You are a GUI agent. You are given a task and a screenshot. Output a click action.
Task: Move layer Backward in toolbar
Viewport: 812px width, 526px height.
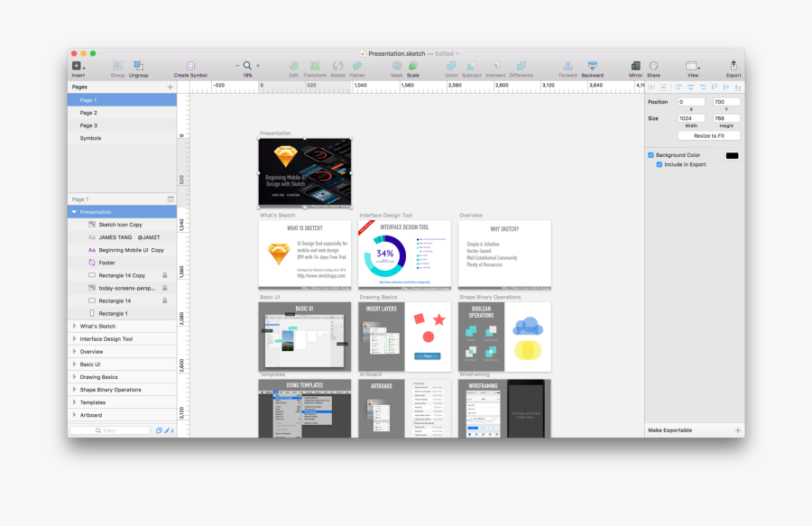(x=593, y=66)
